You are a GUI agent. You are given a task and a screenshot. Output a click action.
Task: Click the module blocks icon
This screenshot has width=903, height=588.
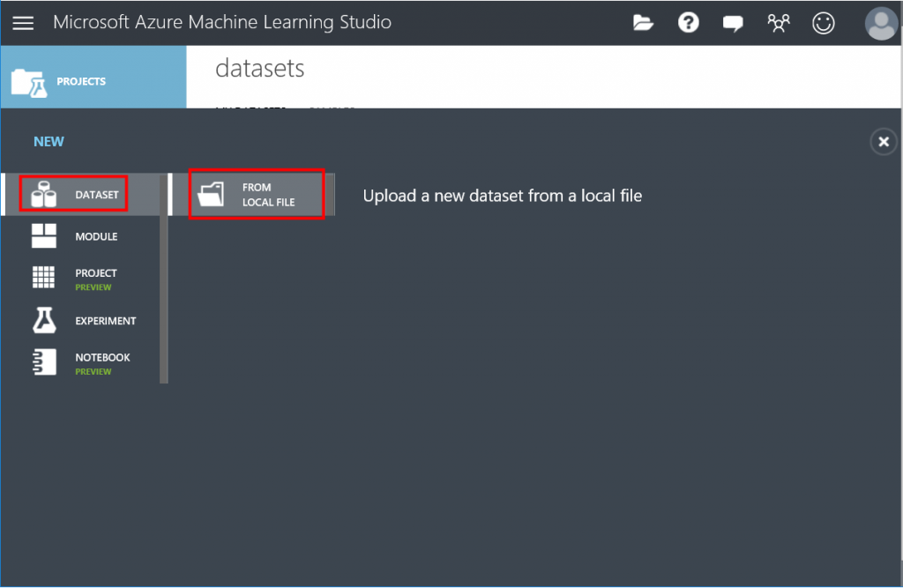coord(44,236)
